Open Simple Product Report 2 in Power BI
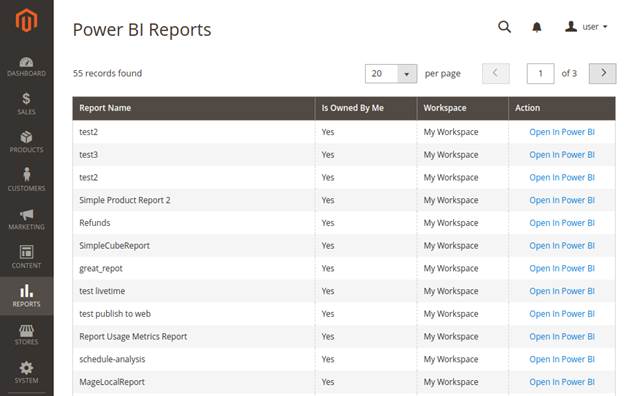Viewport: 624px width, 396px height. coord(562,200)
